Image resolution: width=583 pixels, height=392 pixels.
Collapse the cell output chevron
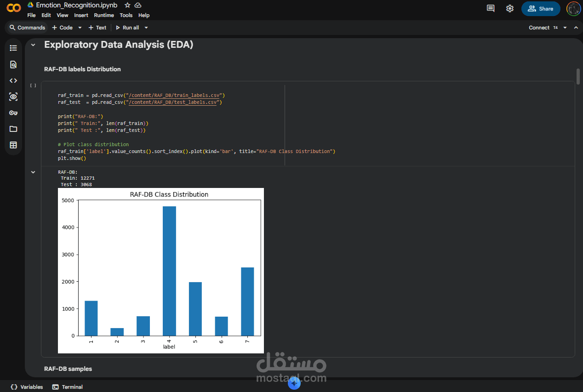(x=33, y=172)
